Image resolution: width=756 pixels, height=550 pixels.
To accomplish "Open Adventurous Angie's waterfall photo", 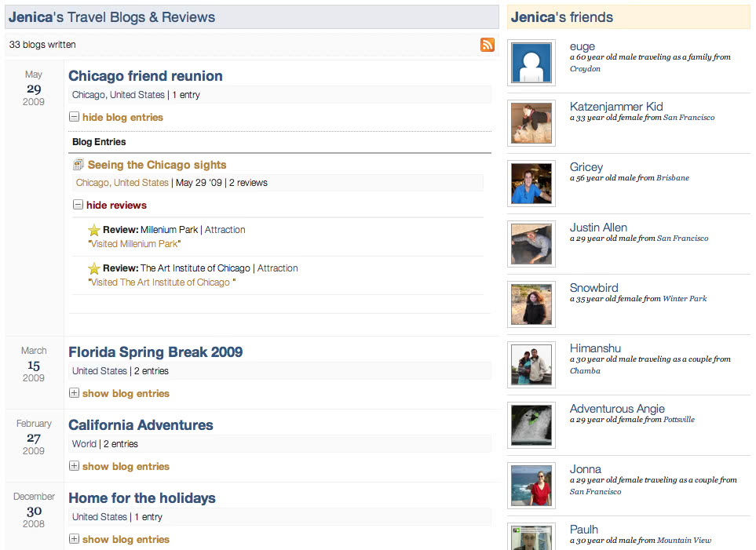I will pos(531,425).
